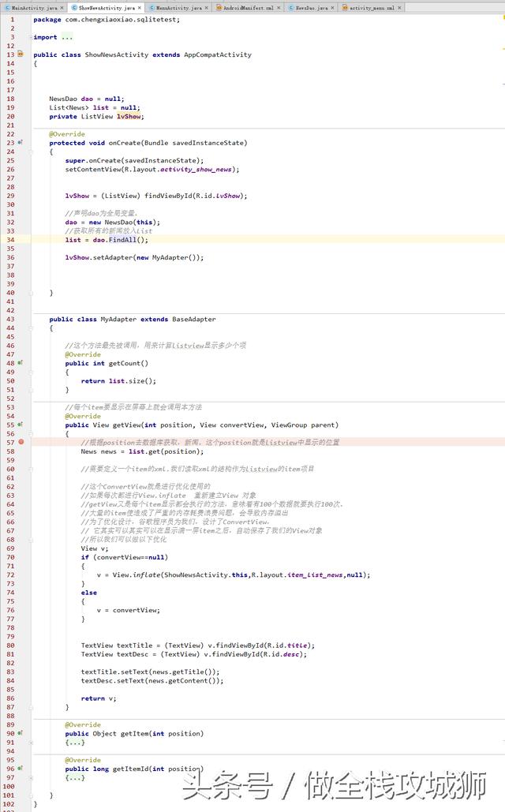This screenshot has height=812, width=505.
Task: Expand the collapsed getItem method body
Action: [75, 742]
